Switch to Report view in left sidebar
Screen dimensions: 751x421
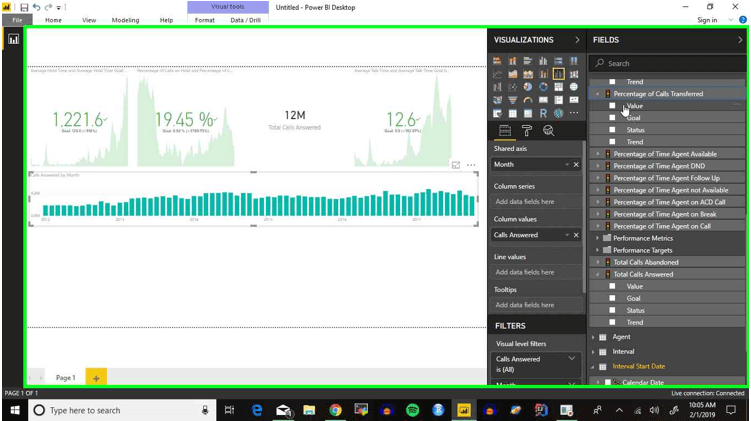click(13, 39)
